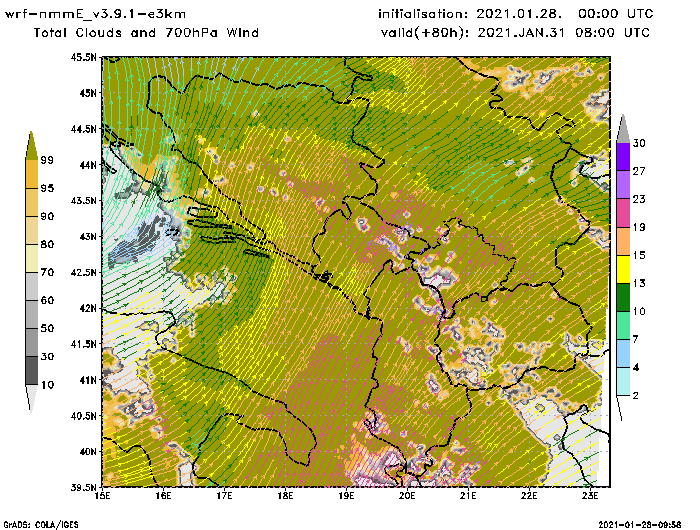Click the grey above-30 wind legend arrow
This screenshot has width=700, height=530.
tap(623, 129)
